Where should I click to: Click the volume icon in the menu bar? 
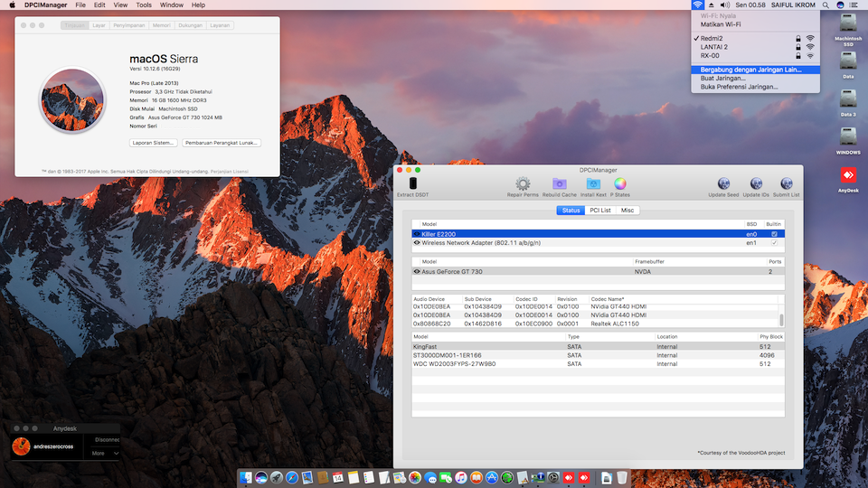click(x=724, y=5)
